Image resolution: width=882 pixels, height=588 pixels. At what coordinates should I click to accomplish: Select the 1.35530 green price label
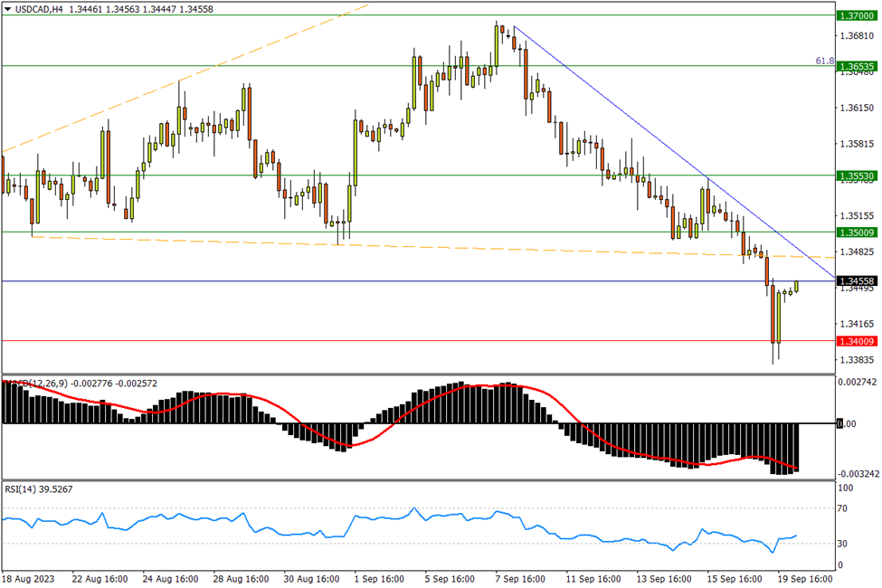tap(854, 175)
